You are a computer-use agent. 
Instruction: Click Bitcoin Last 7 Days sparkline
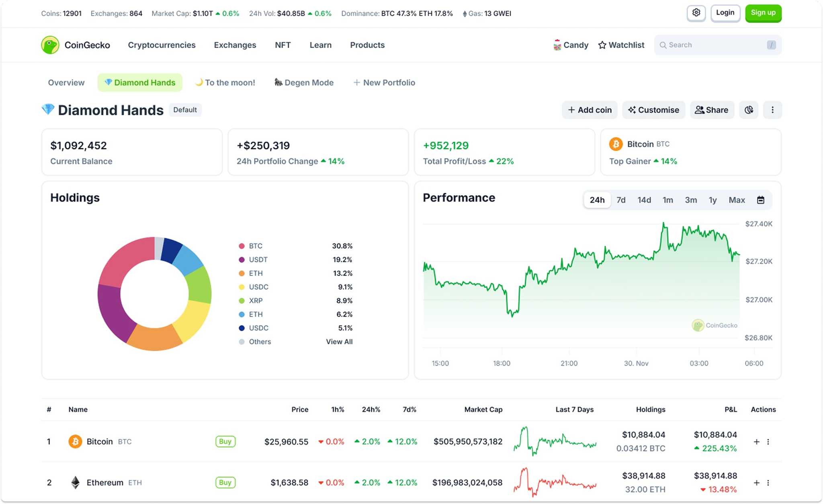pos(555,441)
